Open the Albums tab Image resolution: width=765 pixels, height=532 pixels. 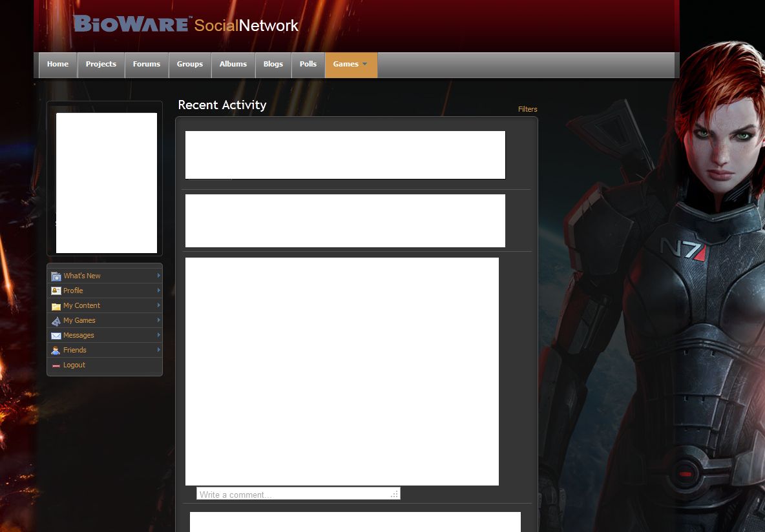point(233,65)
